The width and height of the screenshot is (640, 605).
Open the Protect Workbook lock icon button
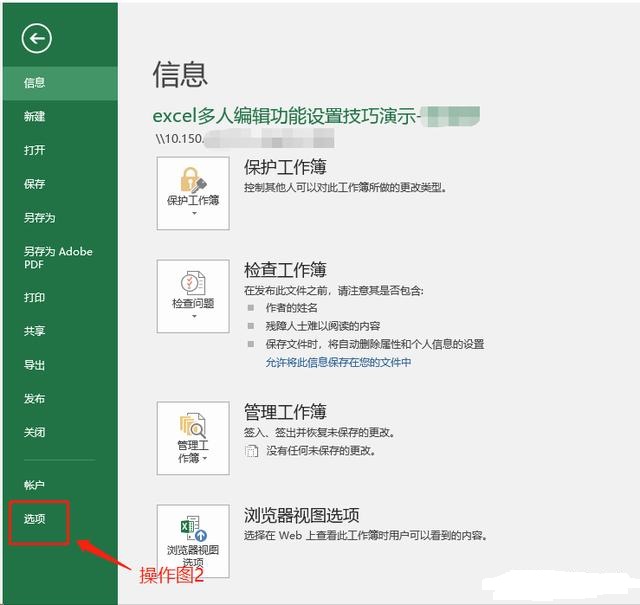point(193,193)
